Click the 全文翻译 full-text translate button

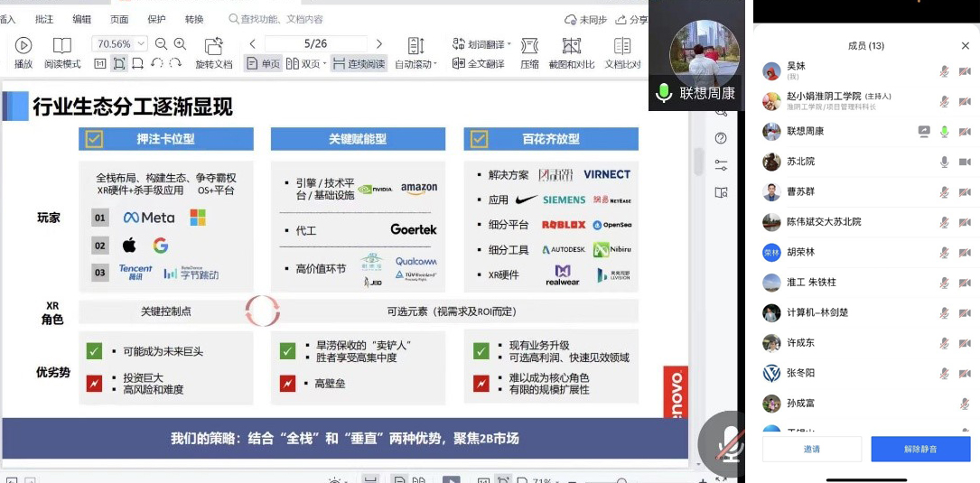tap(478, 64)
